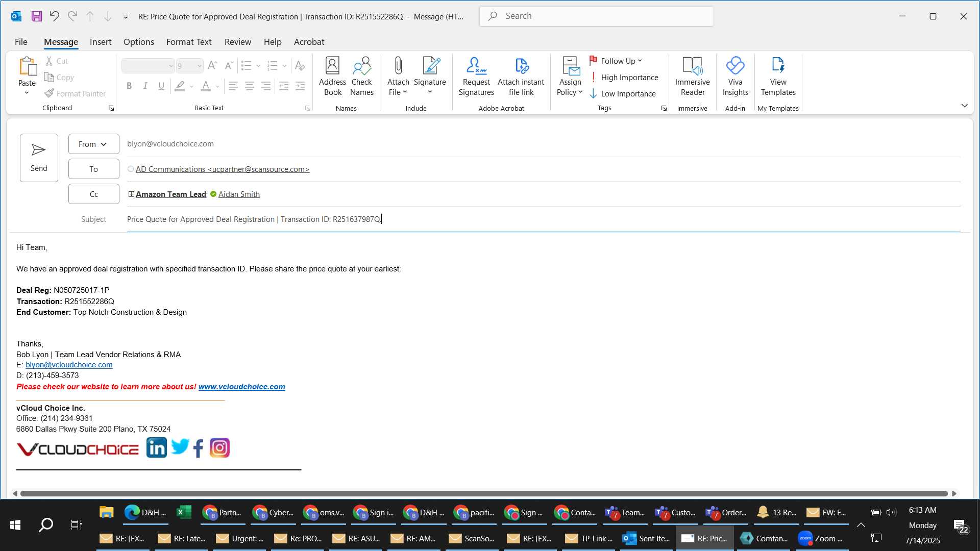Click the Cut scissors command
Viewport: 980px width, 551px height.
pyautogui.click(x=56, y=61)
